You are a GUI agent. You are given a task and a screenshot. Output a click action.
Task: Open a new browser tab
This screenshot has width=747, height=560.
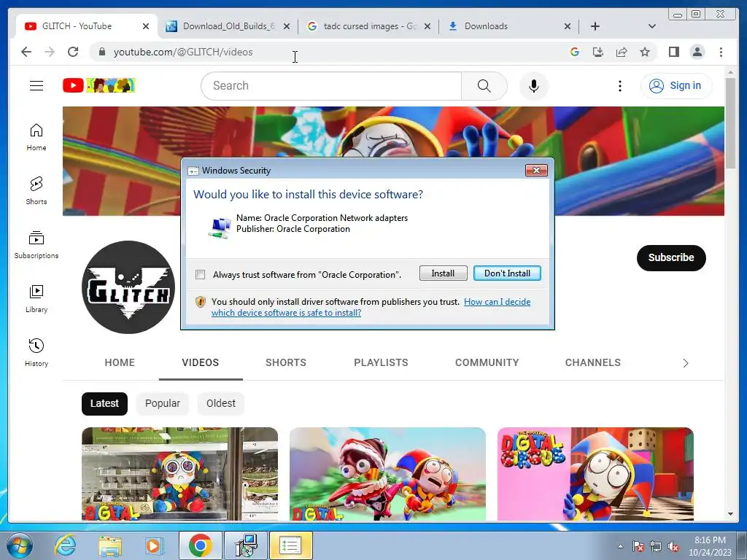pyautogui.click(x=595, y=26)
